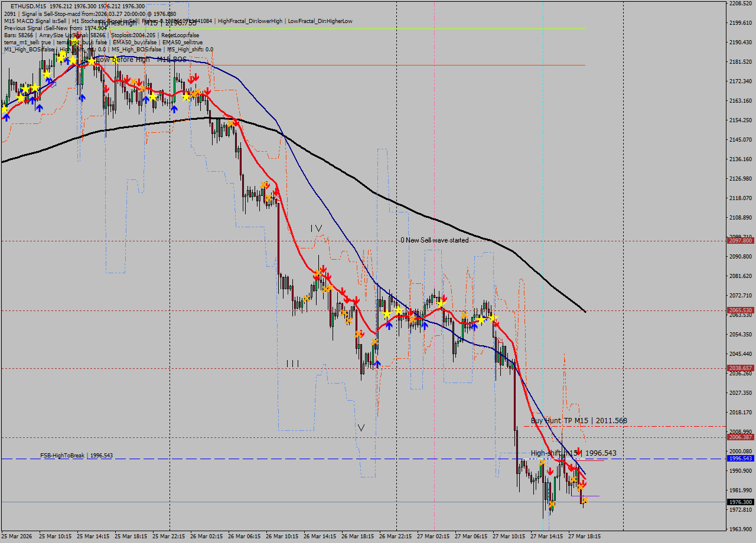Screen dimensions: 756x543
Task: Select the 'High-shift M15 | 1996.543' label
Action: coord(573,453)
